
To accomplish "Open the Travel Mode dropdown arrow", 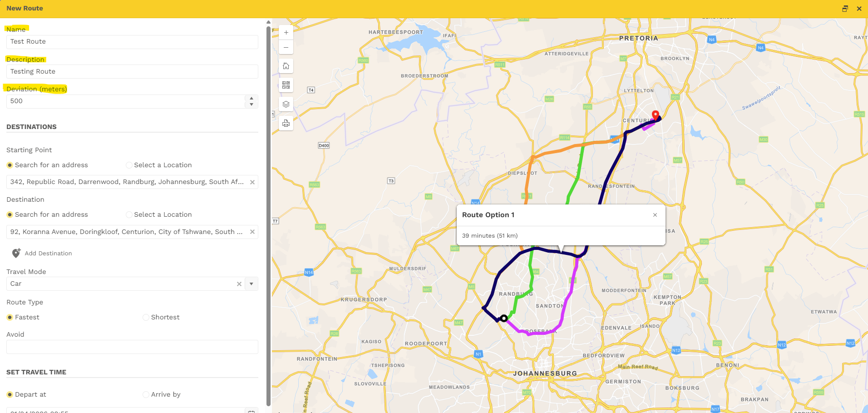I will click(x=252, y=284).
